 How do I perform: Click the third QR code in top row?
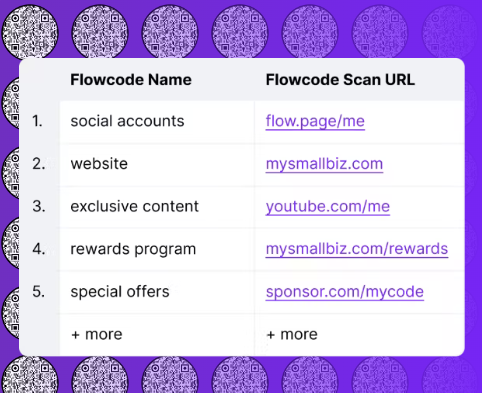pyautogui.click(x=170, y=32)
